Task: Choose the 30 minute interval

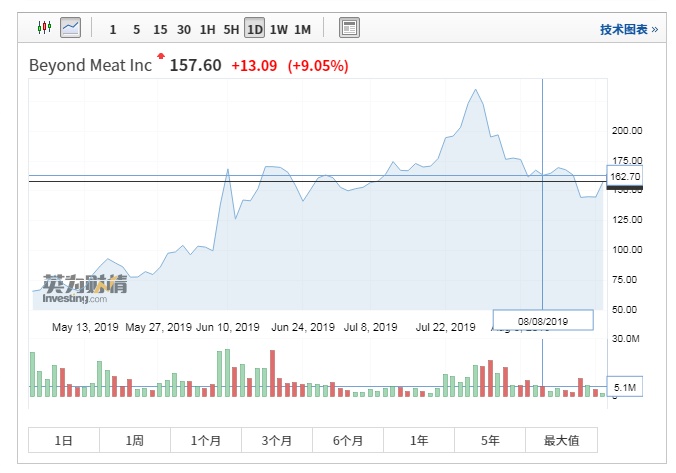Action: click(x=184, y=29)
